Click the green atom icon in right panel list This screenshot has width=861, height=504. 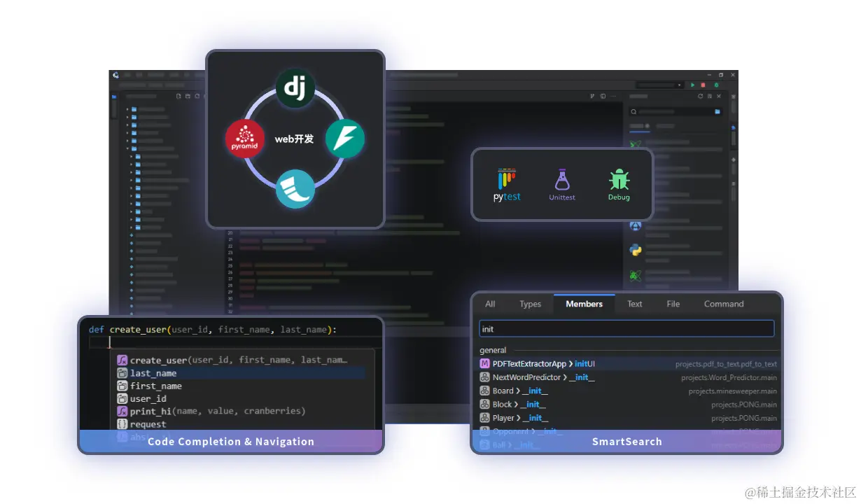(x=635, y=276)
